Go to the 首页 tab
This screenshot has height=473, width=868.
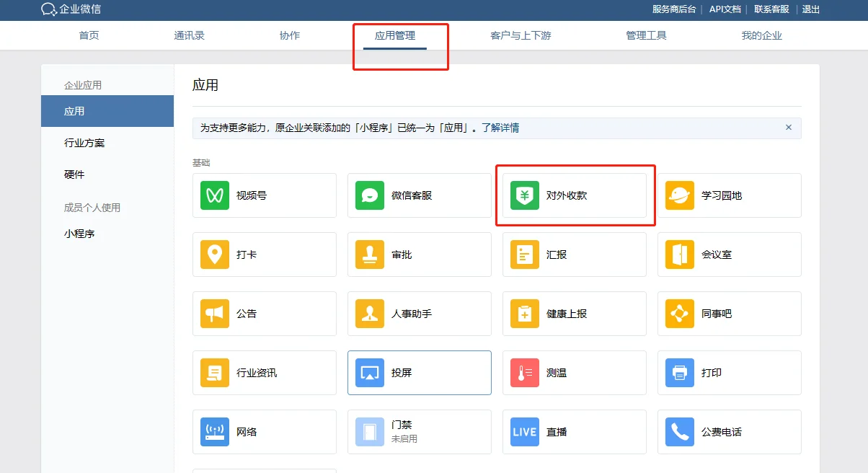89,35
